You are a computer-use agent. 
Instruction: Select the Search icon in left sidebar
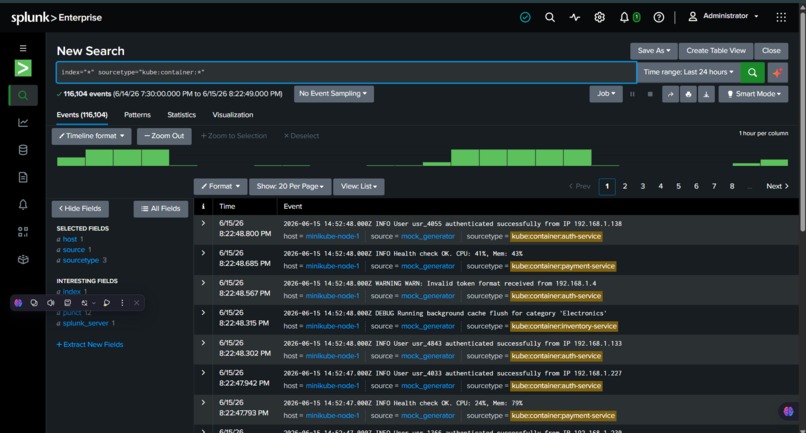[x=23, y=95]
